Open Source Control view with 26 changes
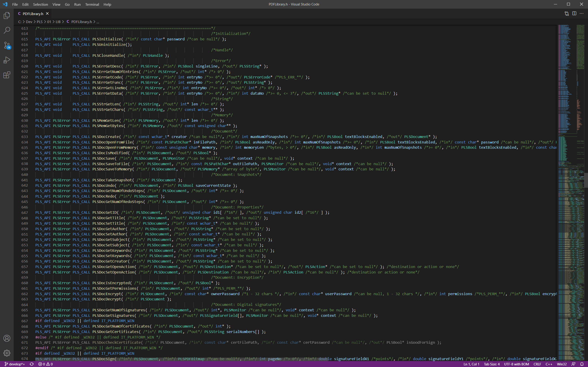This screenshot has width=588, height=367. pos(7,45)
